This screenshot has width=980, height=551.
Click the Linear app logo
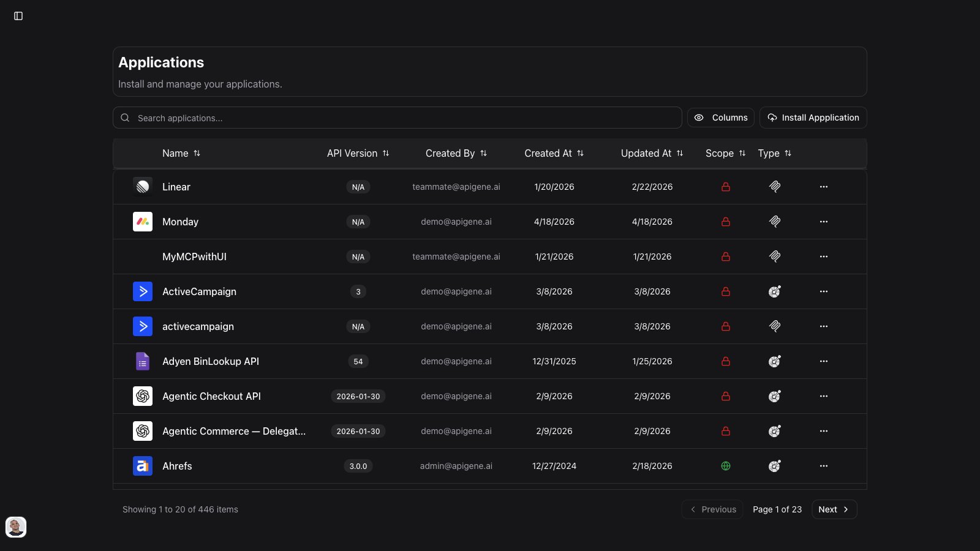pyautogui.click(x=143, y=187)
